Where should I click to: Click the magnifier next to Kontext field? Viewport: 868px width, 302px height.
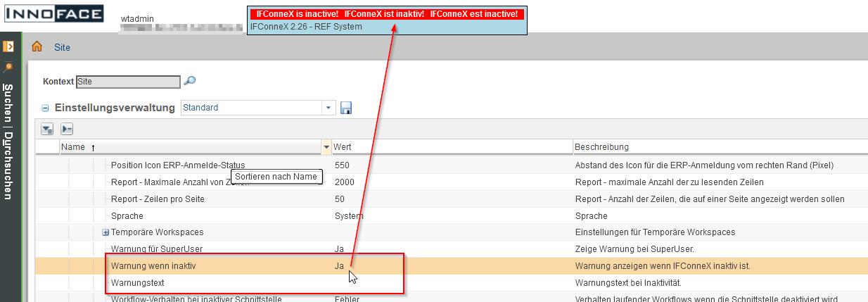pyautogui.click(x=189, y=81)
